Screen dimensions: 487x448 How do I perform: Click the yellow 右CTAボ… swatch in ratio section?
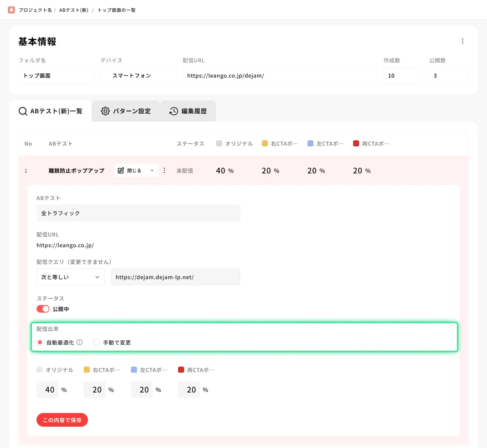point(87,370)
